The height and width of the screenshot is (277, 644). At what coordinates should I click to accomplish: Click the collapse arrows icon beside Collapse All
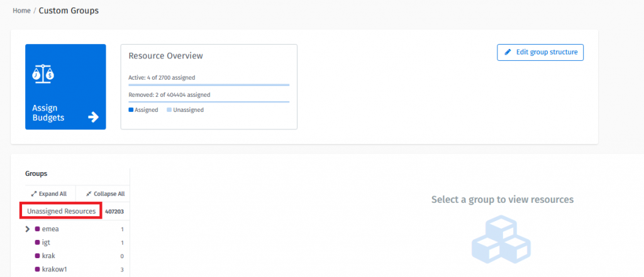(88, 194)
